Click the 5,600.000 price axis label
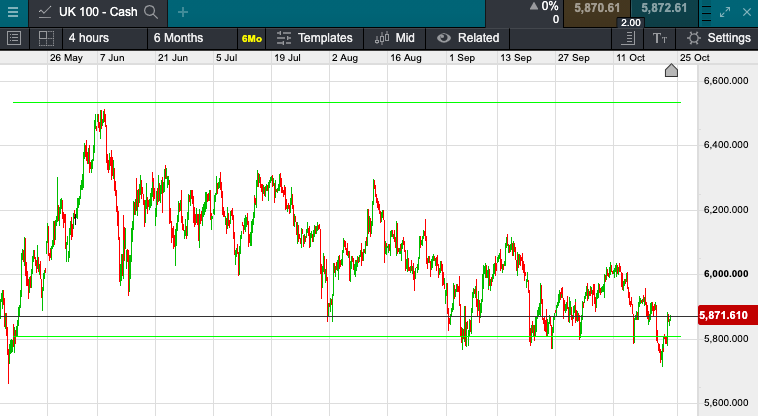Screen dimensions: 758x416 pos(726,403)
